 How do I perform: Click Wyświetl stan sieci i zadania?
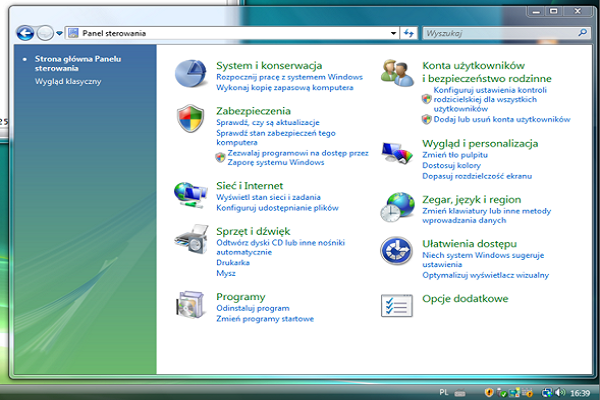coord(268,197)
